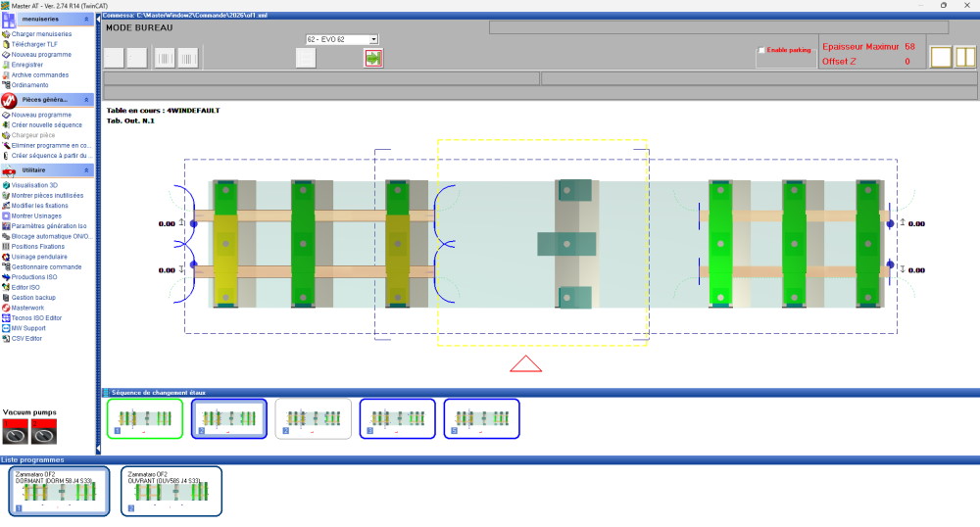Choose Créer séquence à partir du ...
This screenshot has width=980, height=527.
(x=51, y=156)
